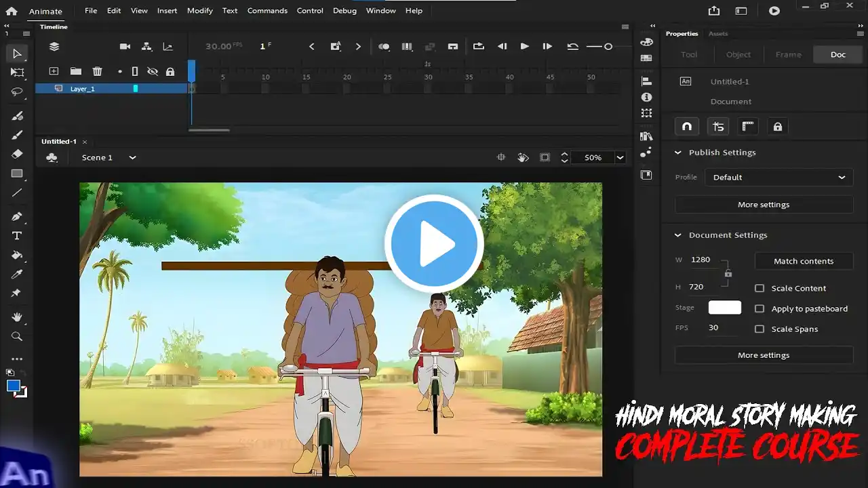Check the Apply to pasteboard option
This screenshot has width=868, height=488.
click(759, 308)
